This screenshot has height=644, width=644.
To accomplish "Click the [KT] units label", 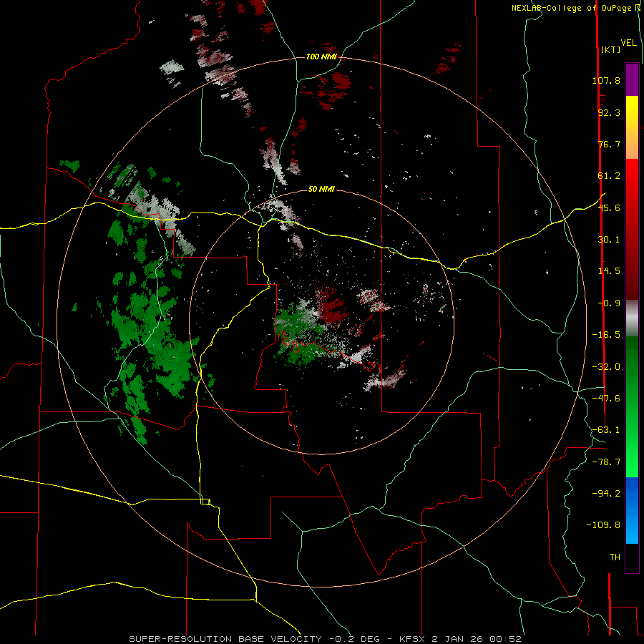I will click(x=611, y=49).
